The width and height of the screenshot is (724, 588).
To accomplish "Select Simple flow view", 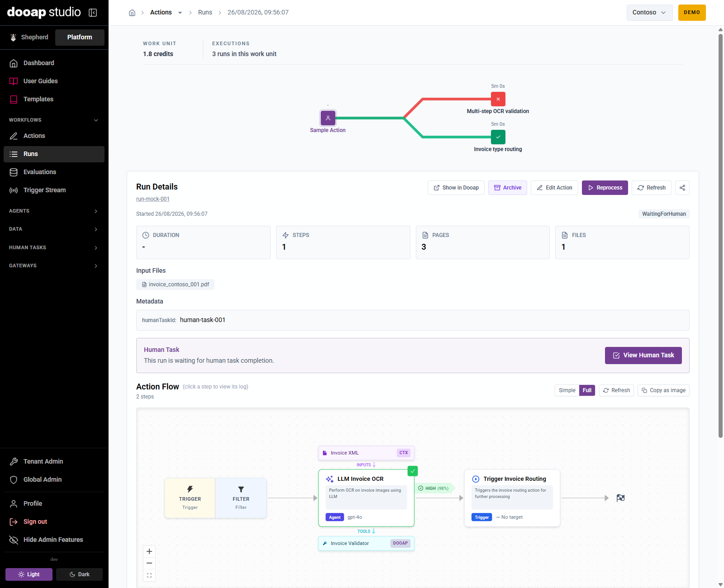I will tap(567, 390).
